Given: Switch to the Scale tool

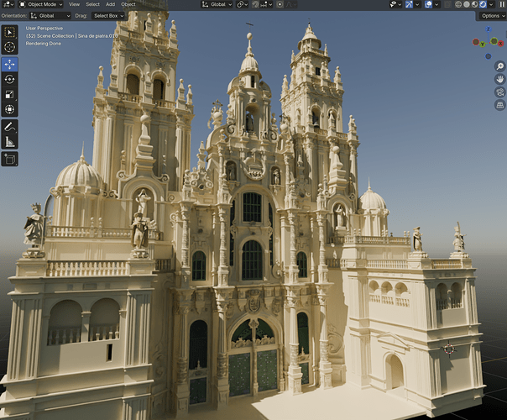Looking at the screenshot, I should tap(10, 94).
